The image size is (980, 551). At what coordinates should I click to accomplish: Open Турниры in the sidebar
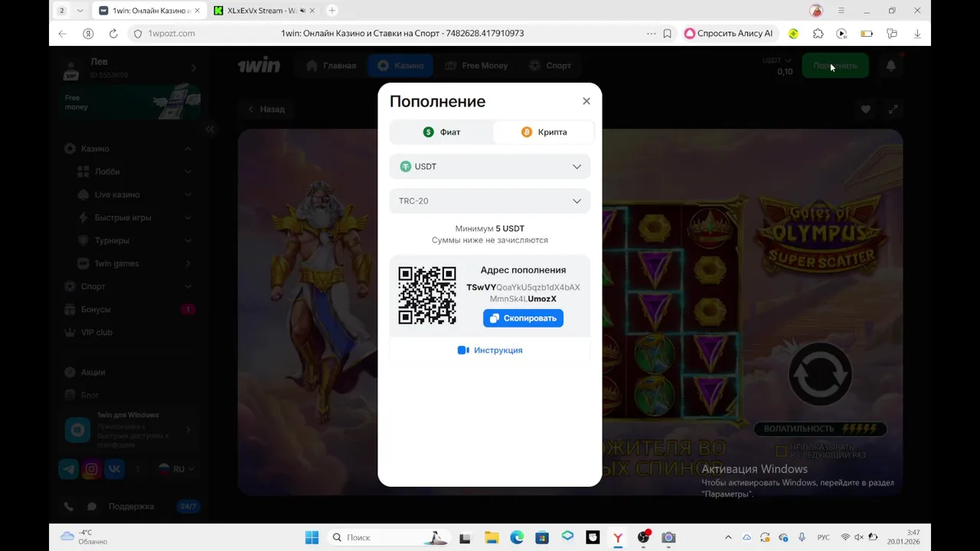(x=112, y=240)
